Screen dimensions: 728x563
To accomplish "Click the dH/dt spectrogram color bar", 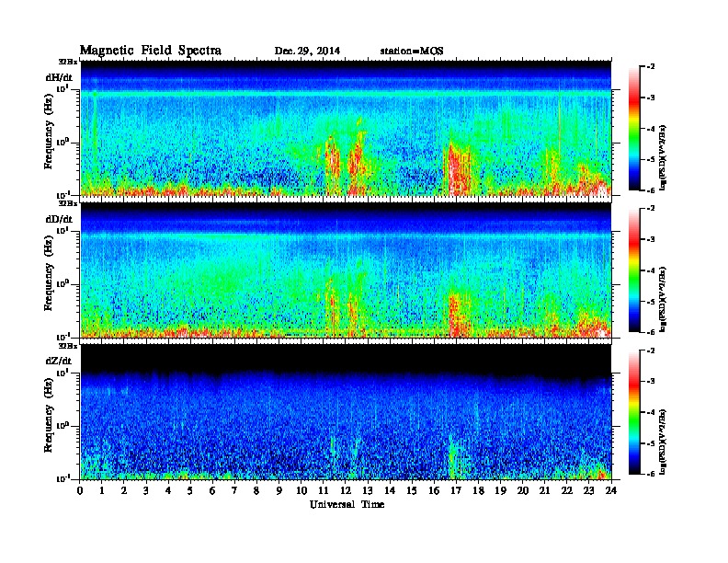I will point(633,128).
